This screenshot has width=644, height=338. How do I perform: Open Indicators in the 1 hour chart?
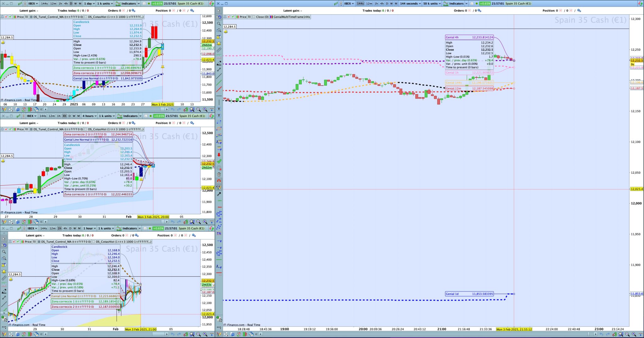(x=126, y=228)
